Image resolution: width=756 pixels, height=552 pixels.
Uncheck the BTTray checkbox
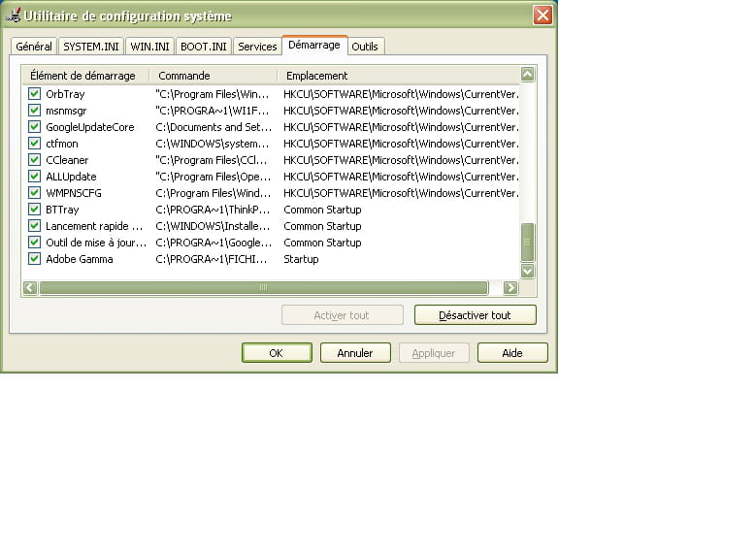(34, 210)
